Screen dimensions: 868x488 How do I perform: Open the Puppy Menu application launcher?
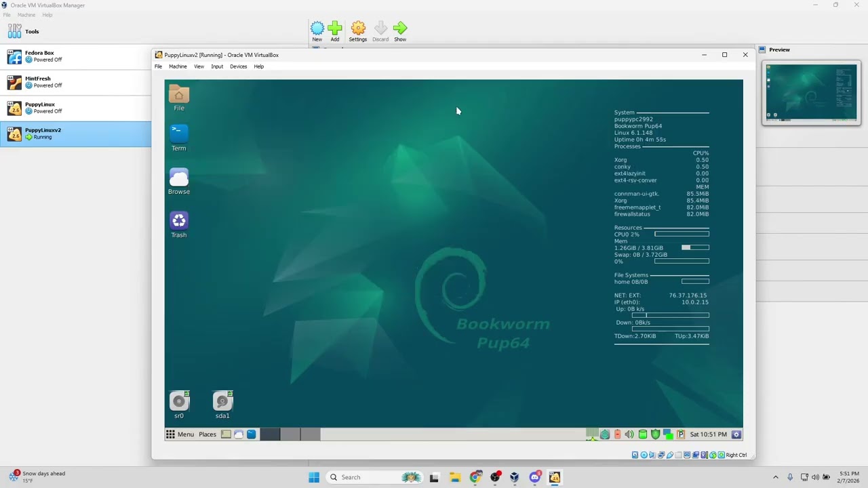[180, 434]
